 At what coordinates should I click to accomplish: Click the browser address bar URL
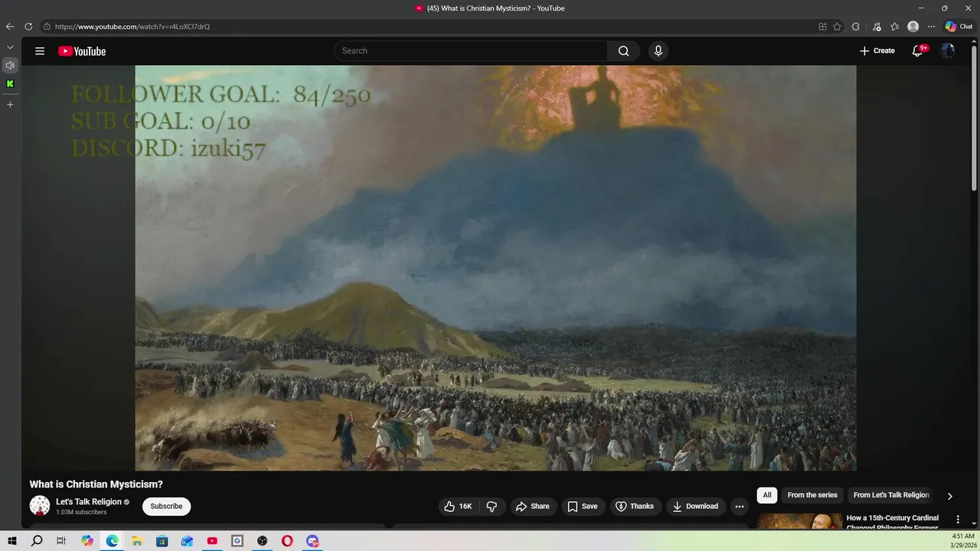pos(132,26)
